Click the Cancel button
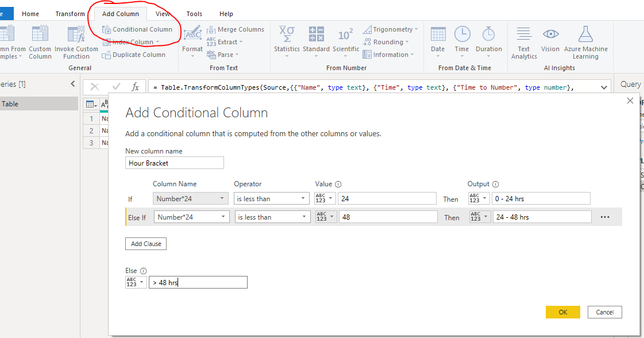The image size is (644, 338). [x=604, y=312]
